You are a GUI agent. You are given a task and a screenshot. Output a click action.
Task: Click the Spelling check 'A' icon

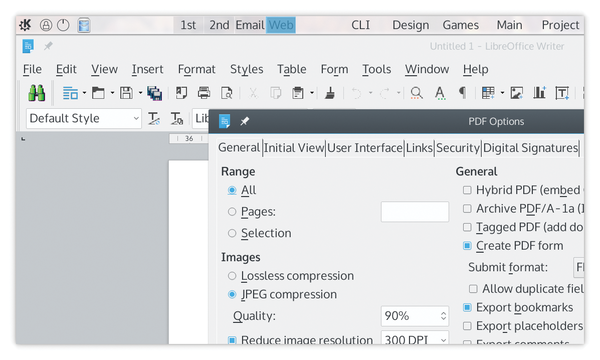tap(440, 93)
